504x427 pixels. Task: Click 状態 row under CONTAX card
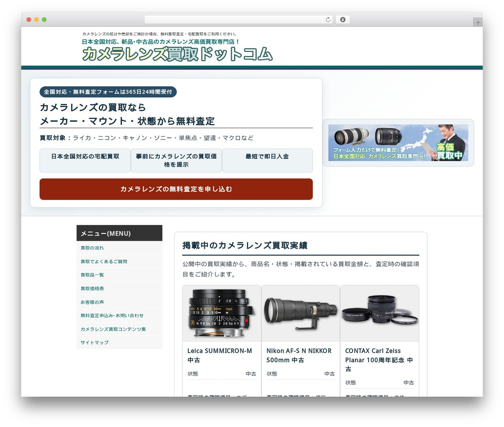(x=380, y=383)
